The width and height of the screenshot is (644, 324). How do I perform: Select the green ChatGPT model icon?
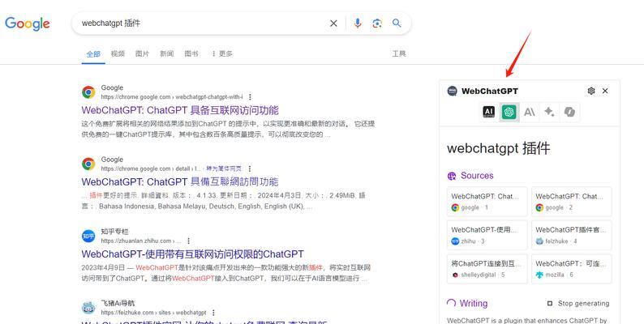pyautogui.click(x=509, y=112)
